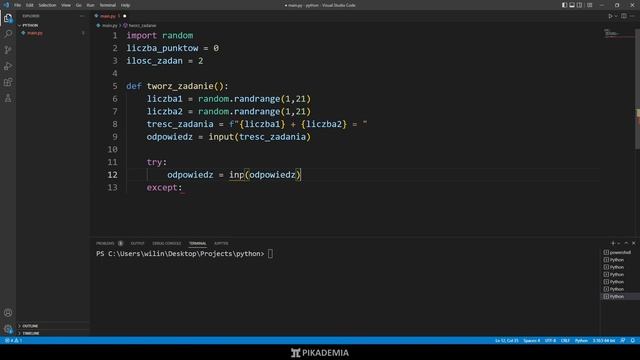Change end of line sequence CRLF
This screenshot has width=640, height=360.
click(x=565, y=340)
